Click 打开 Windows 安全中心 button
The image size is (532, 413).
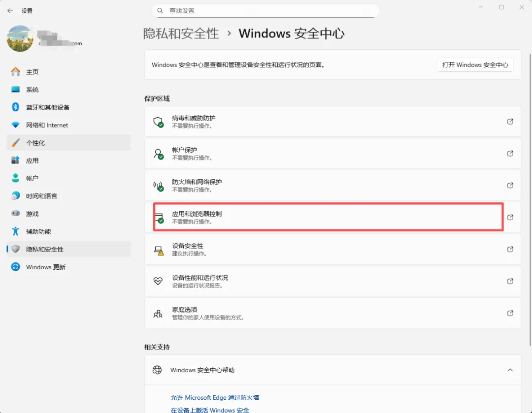[x=475, y=65]
